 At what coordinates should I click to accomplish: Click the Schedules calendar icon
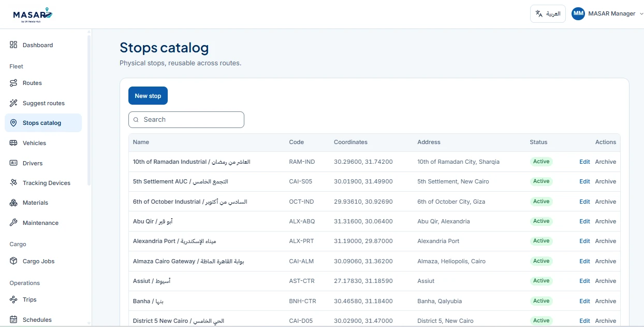[13, 320]
